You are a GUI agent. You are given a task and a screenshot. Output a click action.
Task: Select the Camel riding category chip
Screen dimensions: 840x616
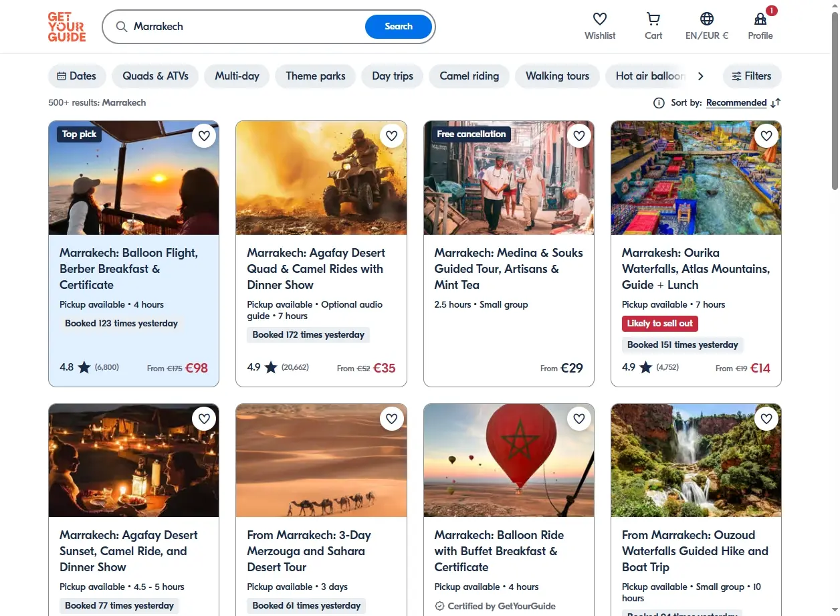469,76
